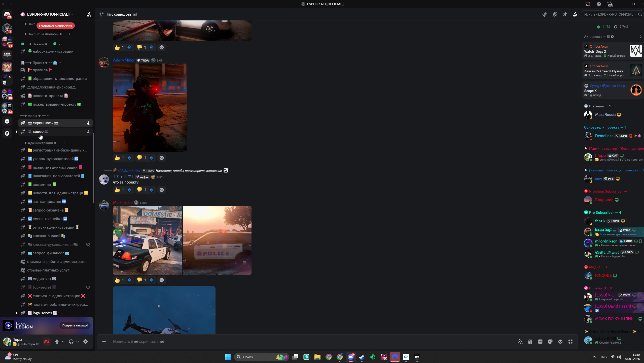Screen dimensions: 644x363
Task: Collapse the Администрация channel category
Action: (x=43, y=143)
